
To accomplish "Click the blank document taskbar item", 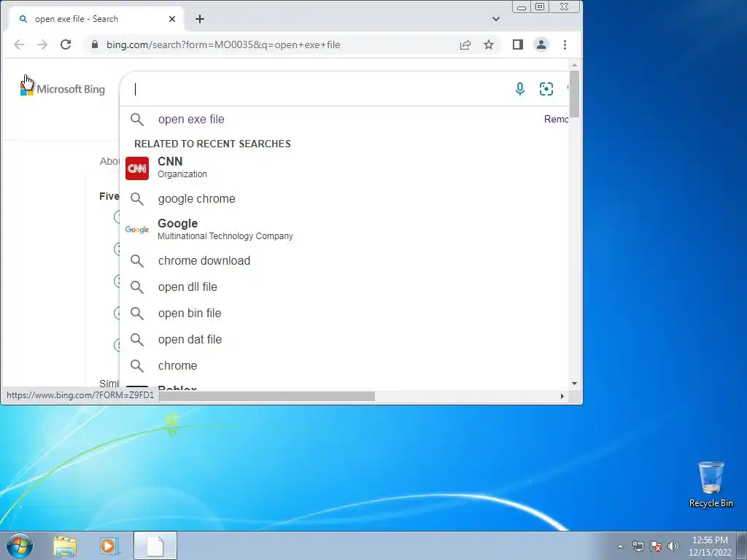I will click(x=155, y=545).
